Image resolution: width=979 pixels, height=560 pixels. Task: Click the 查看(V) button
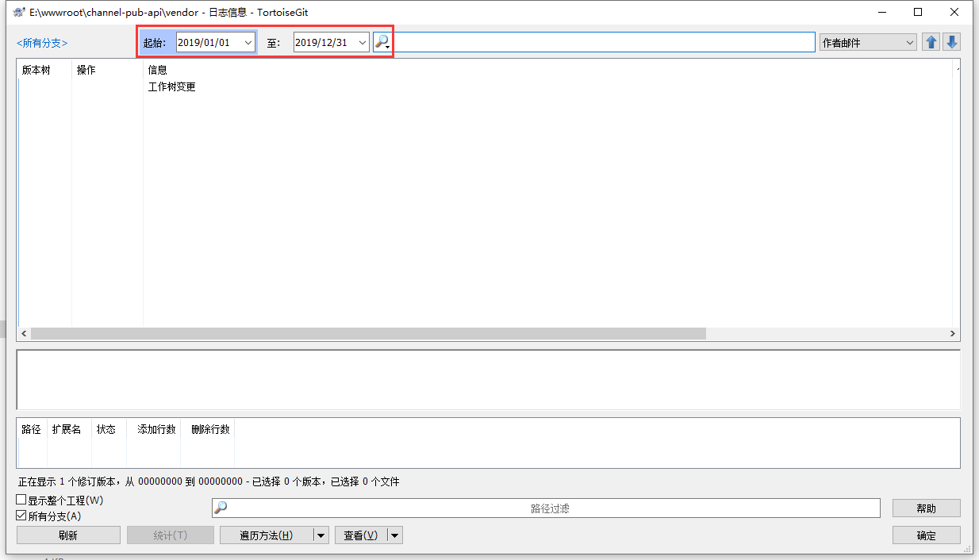(x=361, y=535)
